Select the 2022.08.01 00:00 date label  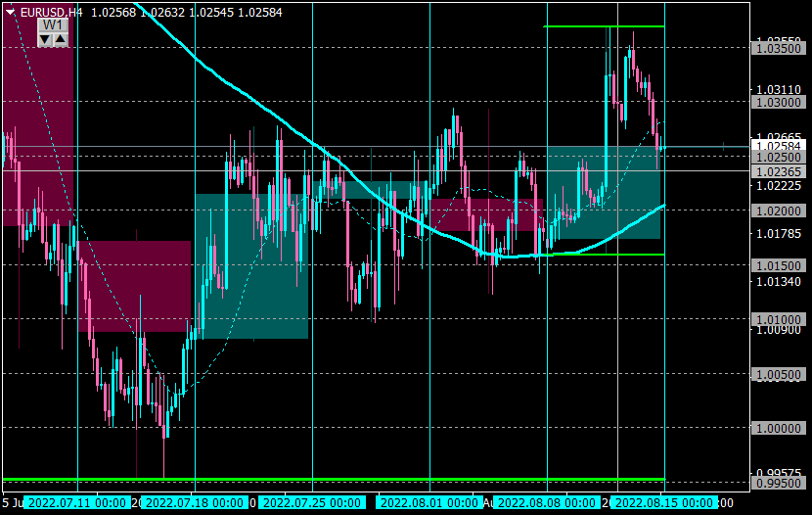click(x=429, y=502)
